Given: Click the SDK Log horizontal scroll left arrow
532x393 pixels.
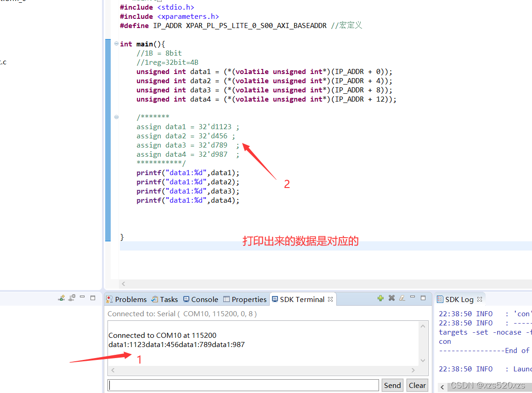Looking at the screenshot, I should (442, 387).
